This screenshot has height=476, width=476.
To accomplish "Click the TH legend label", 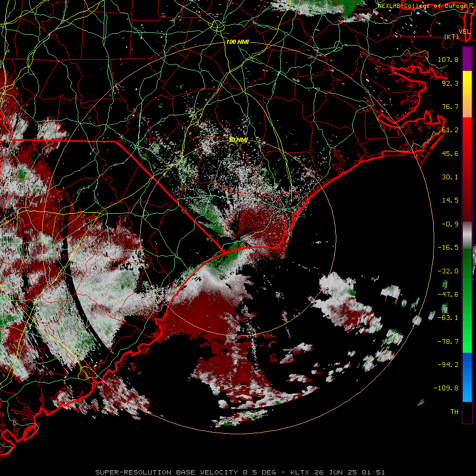I will click(454, 412).
